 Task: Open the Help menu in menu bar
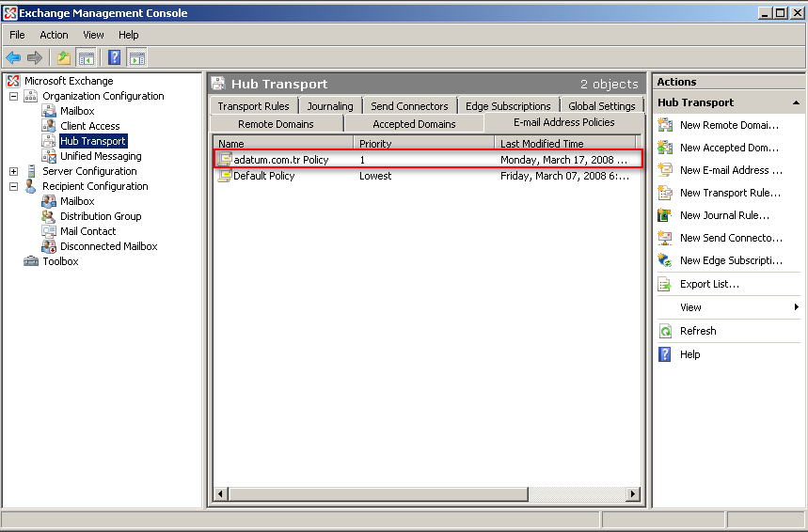(128, 35)
